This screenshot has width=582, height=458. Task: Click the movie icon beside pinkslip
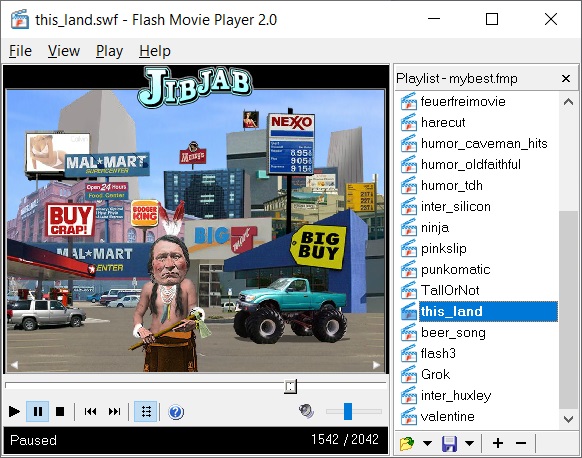(x=409, y=248)
